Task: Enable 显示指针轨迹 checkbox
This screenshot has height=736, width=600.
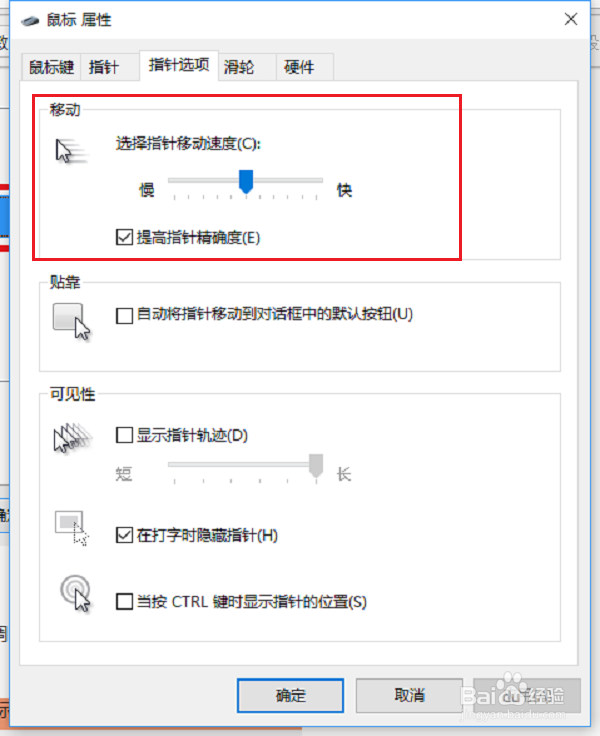Action: click(x=124, y=435)
